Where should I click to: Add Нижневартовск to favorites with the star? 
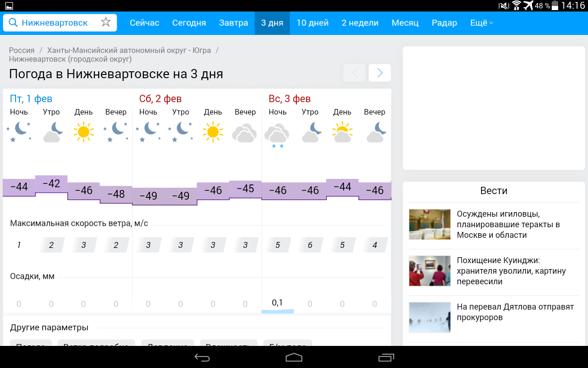[x=106, y=23]
